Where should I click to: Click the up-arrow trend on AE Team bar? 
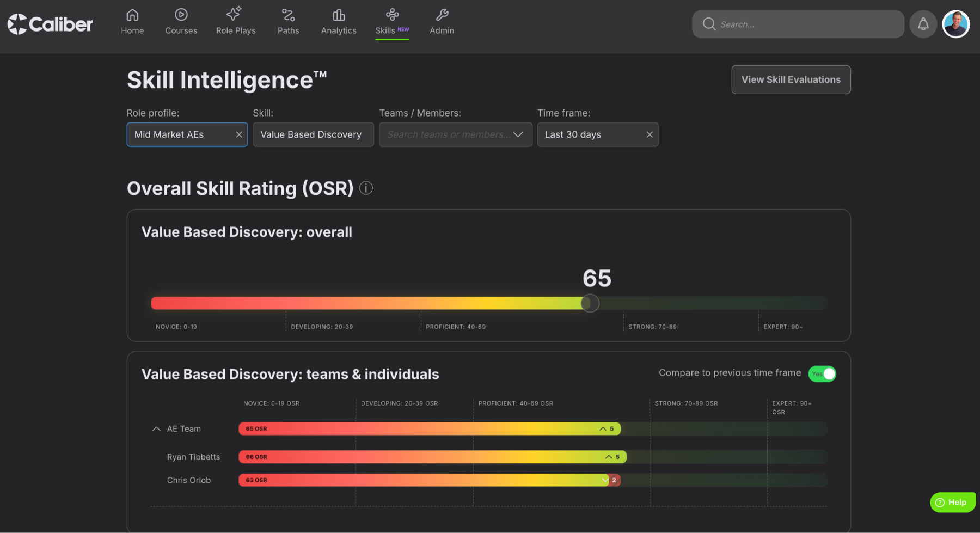pyautogui.click(x=603, y=429)
